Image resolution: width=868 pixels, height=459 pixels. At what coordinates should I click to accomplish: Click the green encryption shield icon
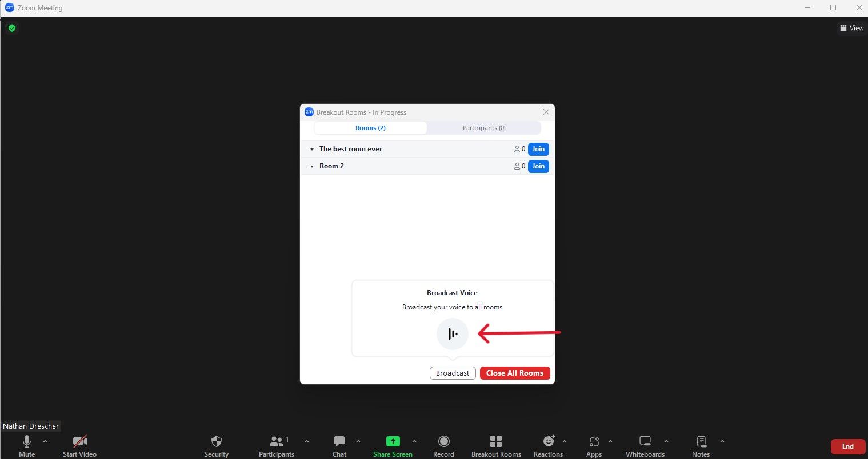click(x=12, y=28)
